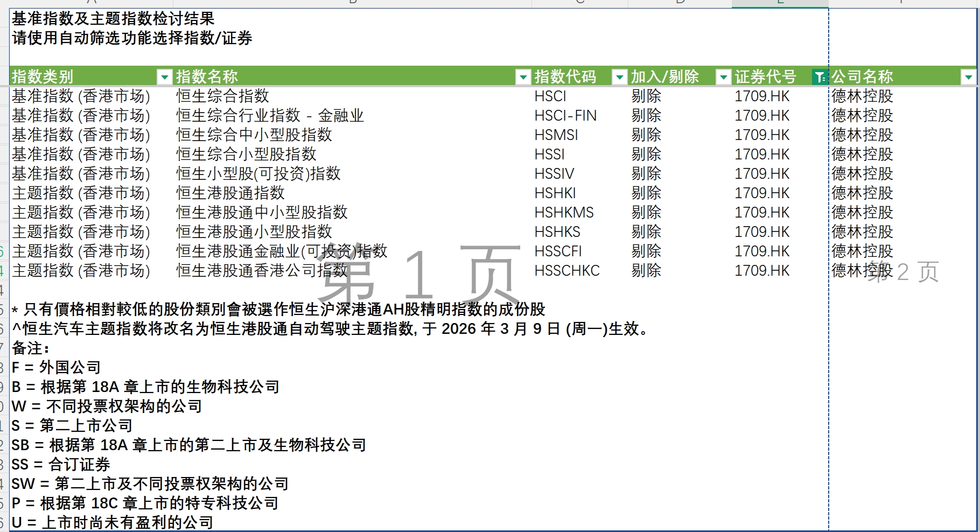Select the 恒生综合小型股指数 cell
Screen dimensions: 980x532
(246, 155)
